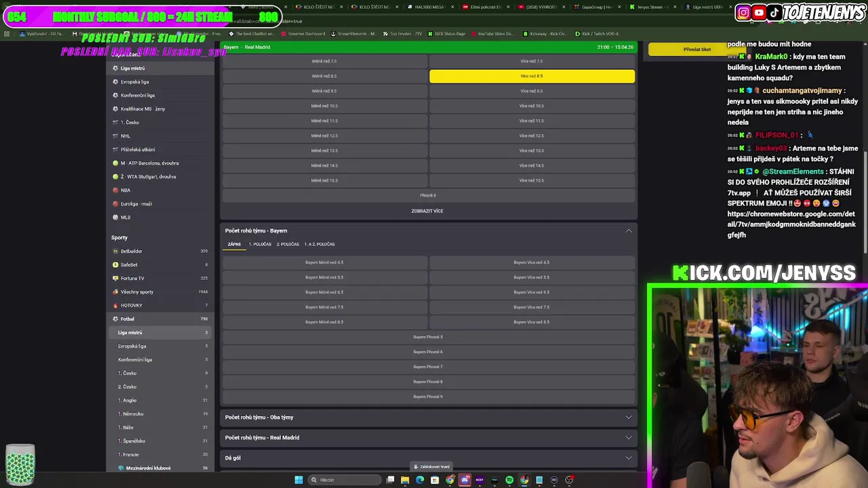Viewport: 868px width, 488px height.
Task: Toggle the highlighted Více než 8.5 bet
Action: pyautogui.click(x=532, y=76)
